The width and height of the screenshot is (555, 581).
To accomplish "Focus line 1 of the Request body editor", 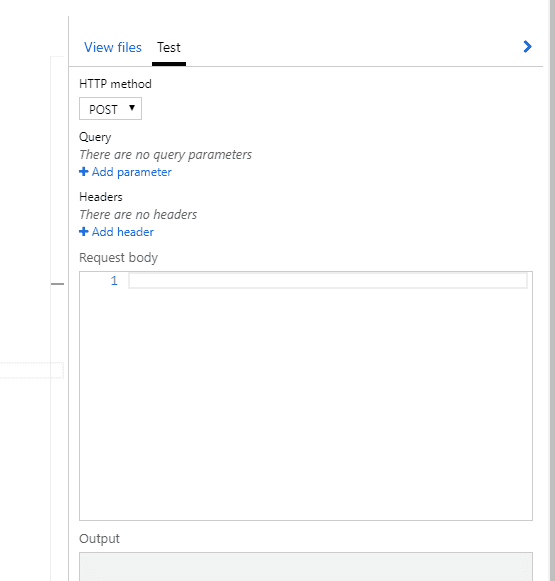I will coord(328,281).
